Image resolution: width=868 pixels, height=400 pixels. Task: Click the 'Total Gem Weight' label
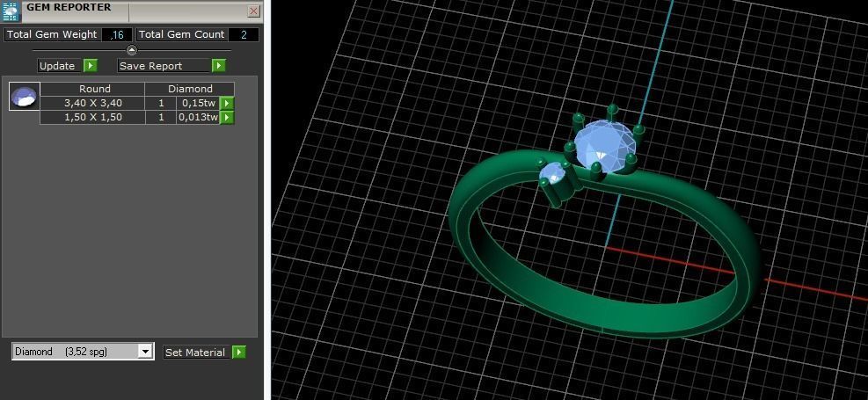point(52,34)
